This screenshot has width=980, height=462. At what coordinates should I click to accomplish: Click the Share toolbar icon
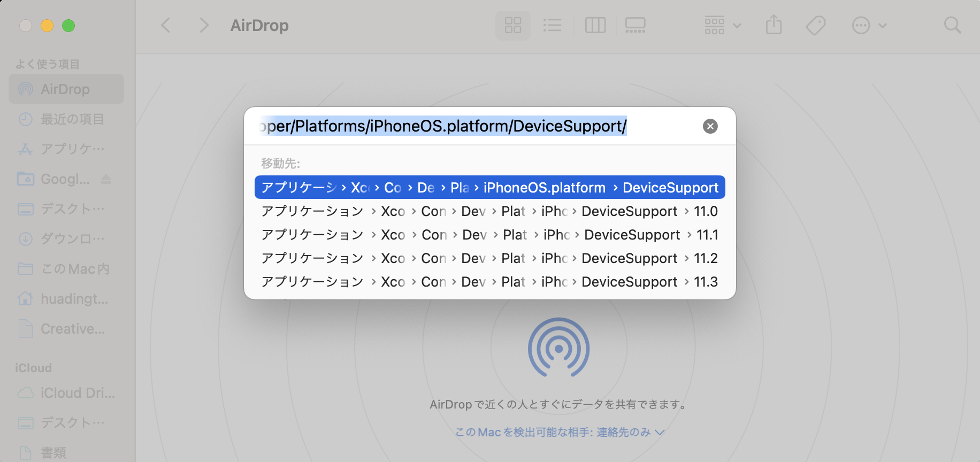[774, 25]
